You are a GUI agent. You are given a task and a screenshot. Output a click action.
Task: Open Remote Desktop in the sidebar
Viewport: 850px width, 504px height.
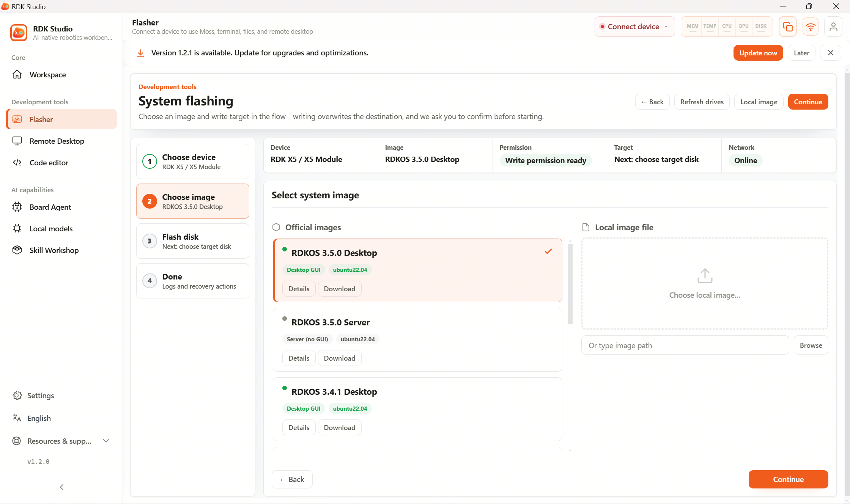(x=61, y=141)
